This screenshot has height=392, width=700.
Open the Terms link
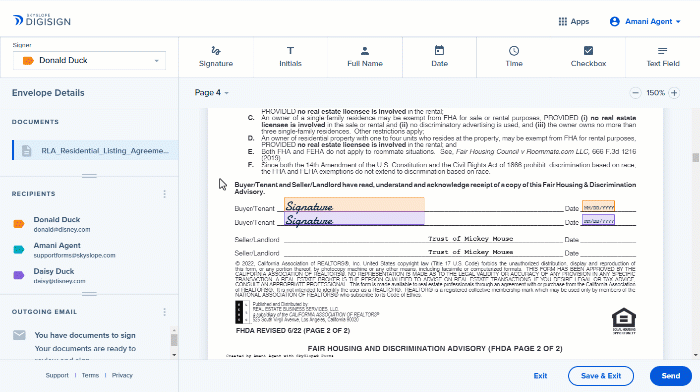point(90,375)
